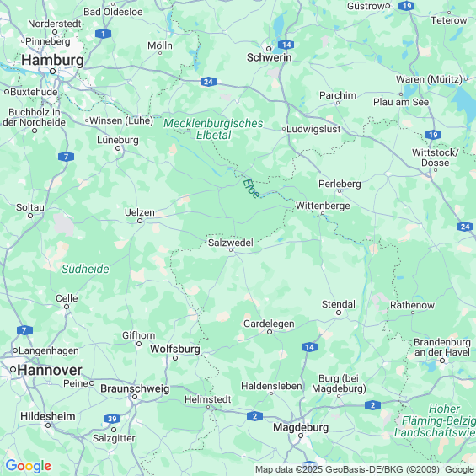Click the Südheide nature park label

click(x=85, y=269)
